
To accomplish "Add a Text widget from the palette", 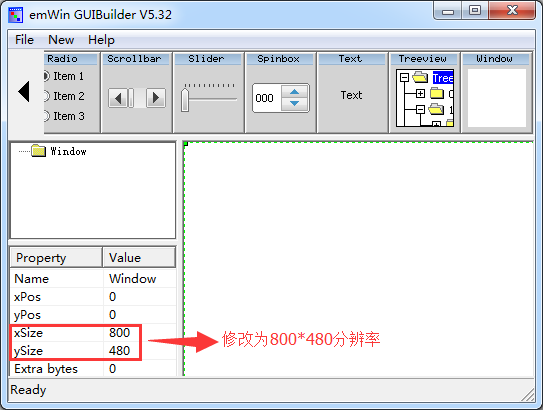I will pos(352,93).
